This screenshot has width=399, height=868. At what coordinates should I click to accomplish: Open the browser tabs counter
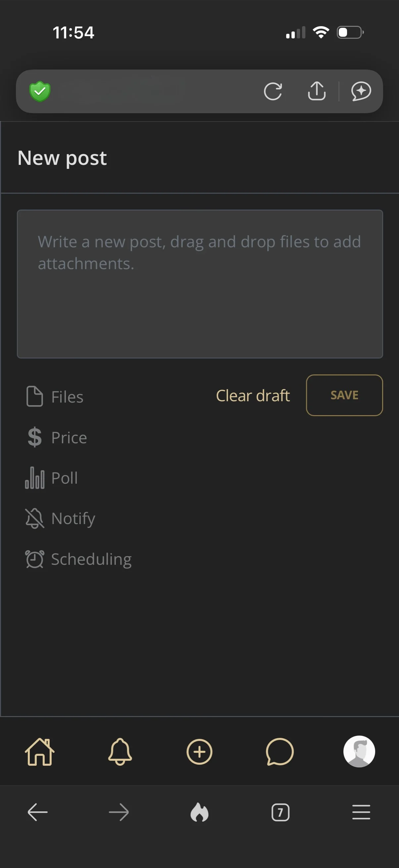pos(280,812)
